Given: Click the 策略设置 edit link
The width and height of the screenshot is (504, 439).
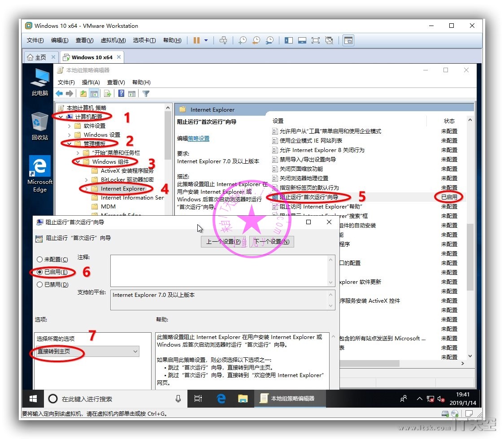Looking at the screenshot, I should tap(199, 139).
